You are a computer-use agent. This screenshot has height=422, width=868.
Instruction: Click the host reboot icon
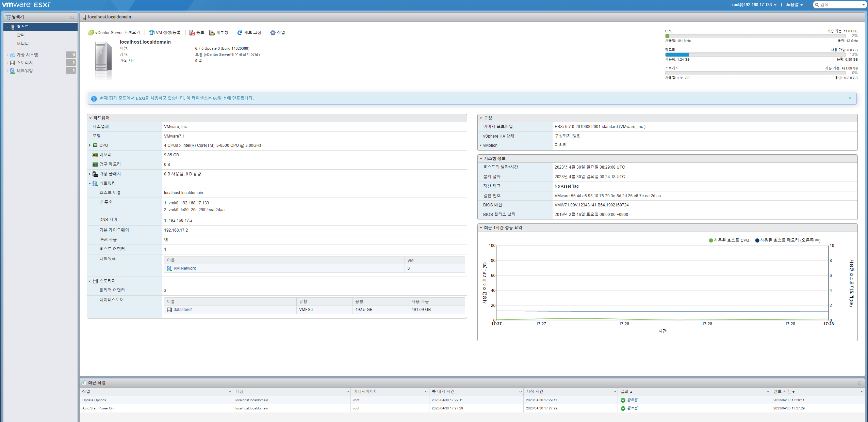(x=212, y=33)
